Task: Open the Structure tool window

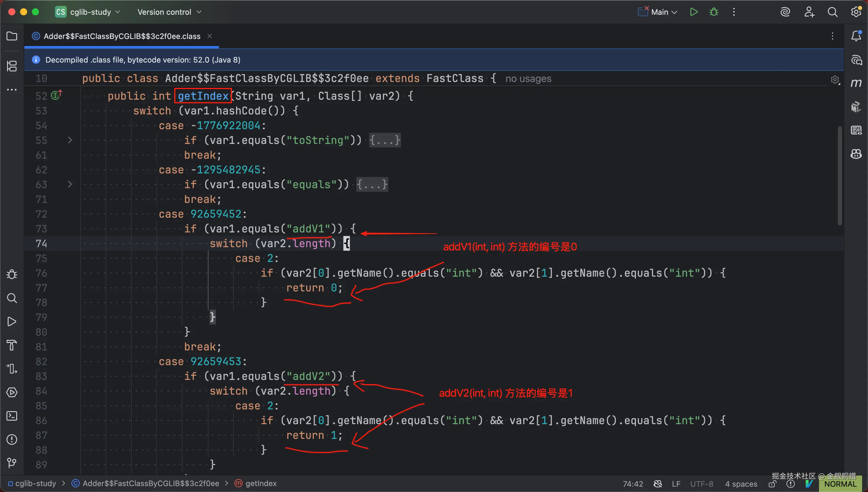Action: pos(12,66)
